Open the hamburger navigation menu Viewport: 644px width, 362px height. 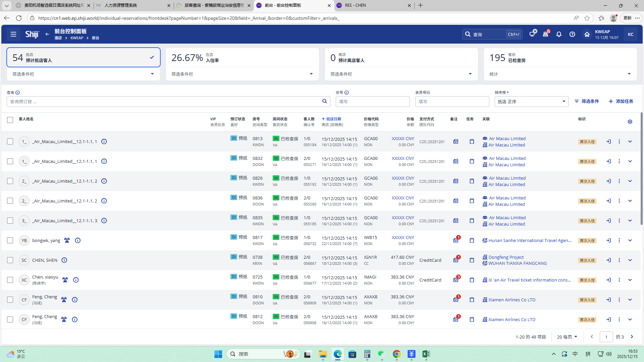pos(13,34)
